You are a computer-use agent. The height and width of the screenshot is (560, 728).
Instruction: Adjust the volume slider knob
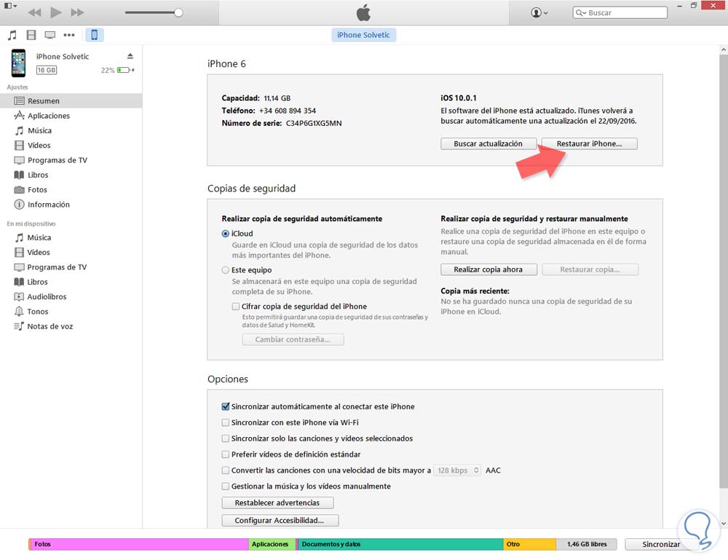[178, 12]
